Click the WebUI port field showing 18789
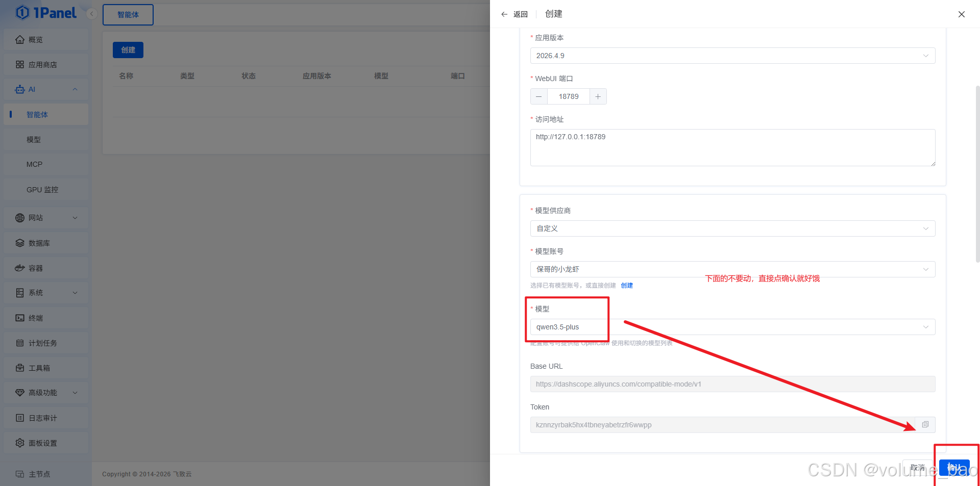 (x=569, y=96)
